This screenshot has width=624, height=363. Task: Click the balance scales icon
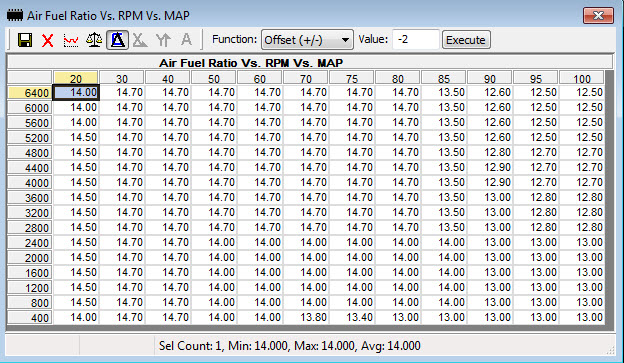point(94,40)
